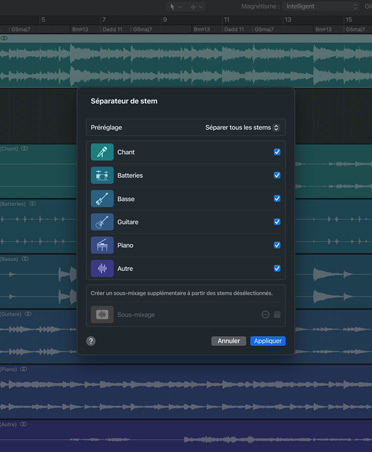The image size is (372, 452).
Task: Uncheck the Basse stem checkbox
Action: [277, 199]
